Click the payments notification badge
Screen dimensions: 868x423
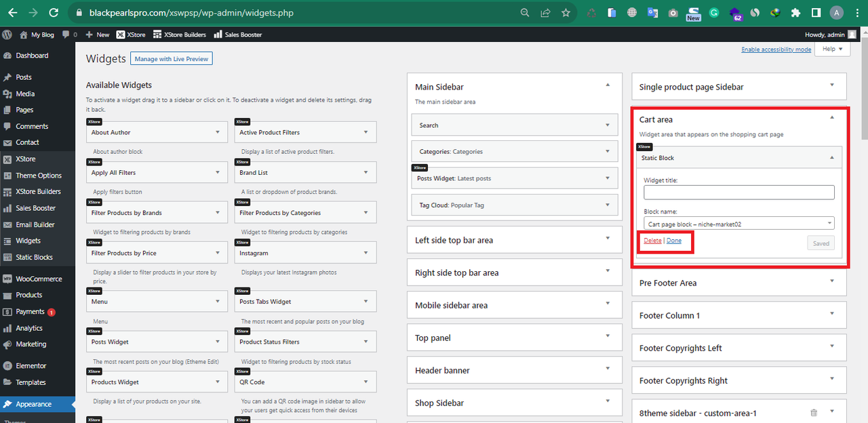52,312
